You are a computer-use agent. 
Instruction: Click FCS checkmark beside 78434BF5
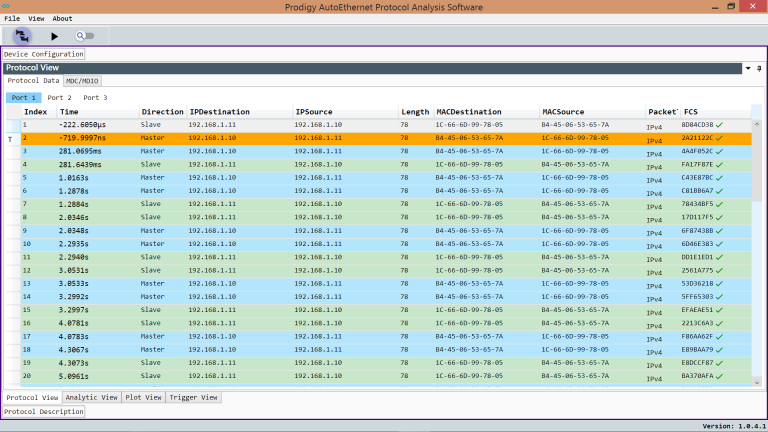tap(720, 205)
